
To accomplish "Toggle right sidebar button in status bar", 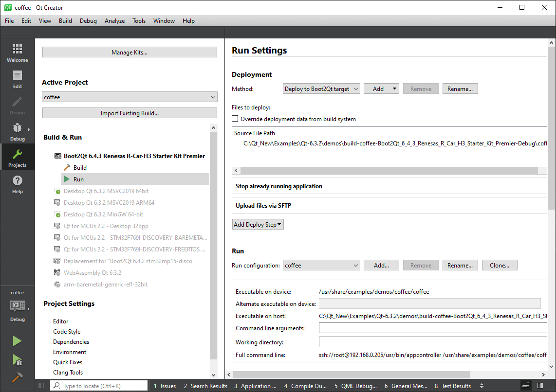I will tap(540, 386).
